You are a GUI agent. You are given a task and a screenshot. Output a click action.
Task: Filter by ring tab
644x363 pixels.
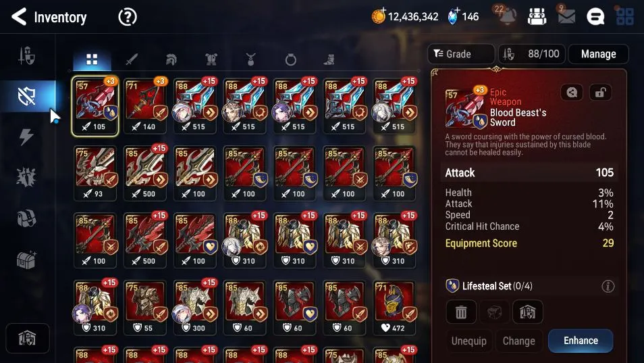(290, 60)
